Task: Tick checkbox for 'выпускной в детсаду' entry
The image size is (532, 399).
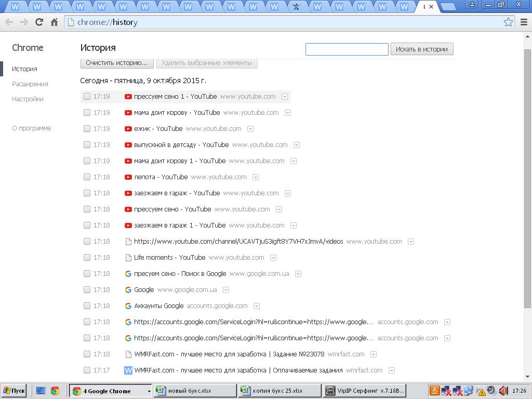Action: [x=87, y=145]
